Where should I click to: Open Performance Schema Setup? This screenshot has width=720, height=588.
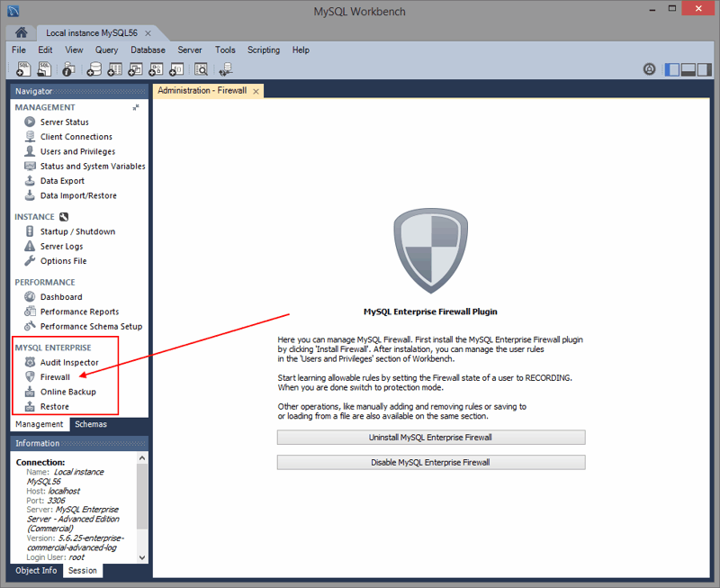[x=91, y=326]
